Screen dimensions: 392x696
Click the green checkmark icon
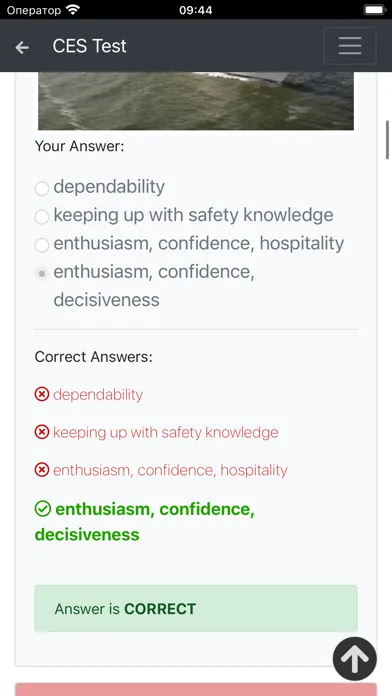point(43,509)
